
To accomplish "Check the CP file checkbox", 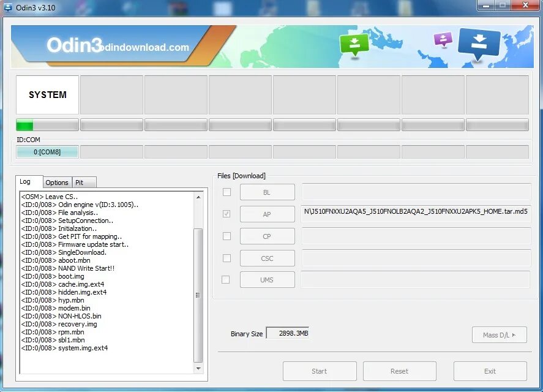I will (x=227, y=236).
